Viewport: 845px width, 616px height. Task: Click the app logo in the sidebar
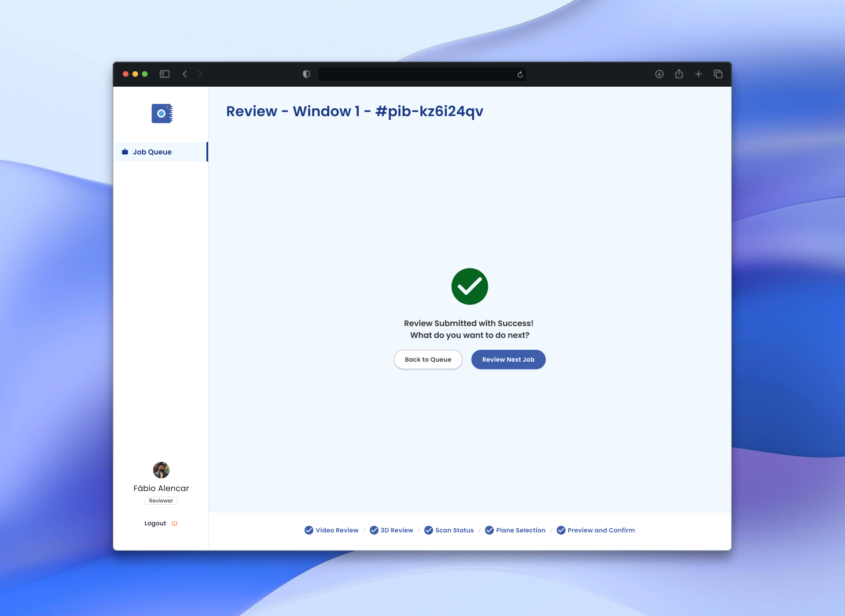[x=162, y=114]
